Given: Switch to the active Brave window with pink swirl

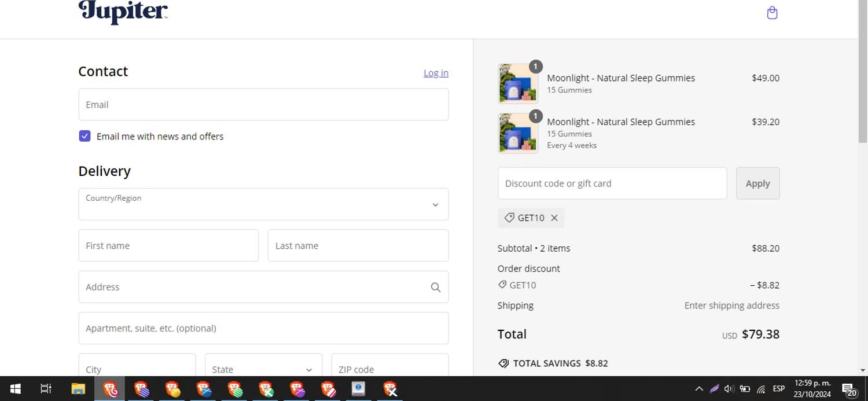Looking at the screenshot, I should 110,389.
